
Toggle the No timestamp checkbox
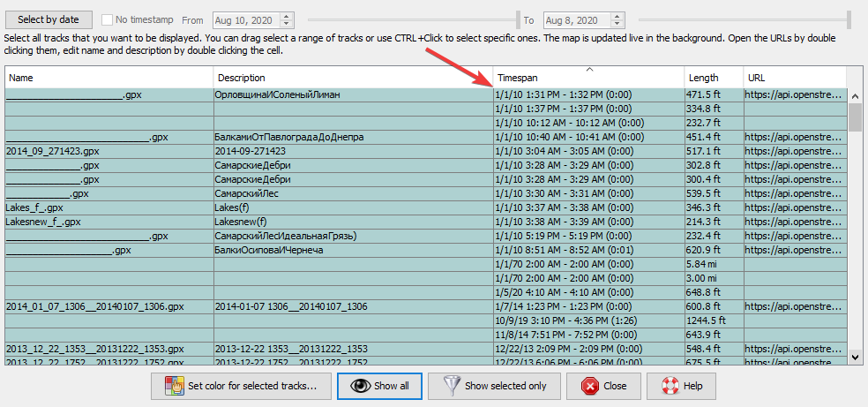(x=107, y=19)
